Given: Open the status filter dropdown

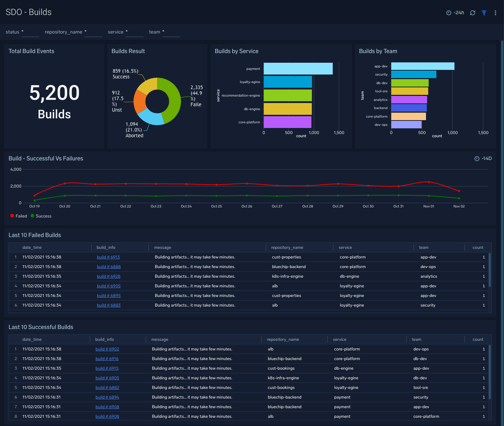Looking at the screenshot, I should point(30,32).
